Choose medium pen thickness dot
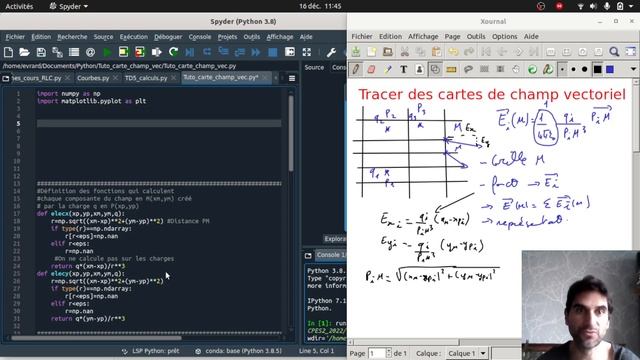 pyautogui.click(x=573, y=69)
